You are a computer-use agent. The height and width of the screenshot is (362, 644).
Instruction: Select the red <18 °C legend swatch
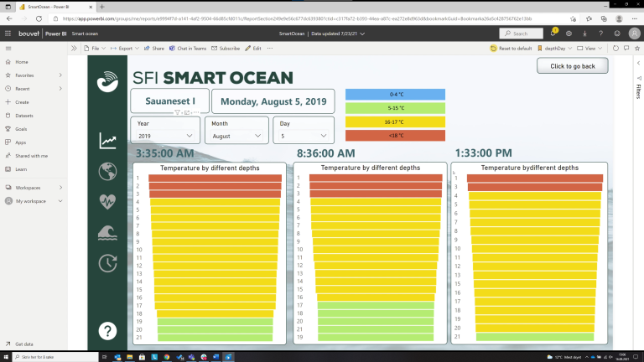[x=395, y=136]
